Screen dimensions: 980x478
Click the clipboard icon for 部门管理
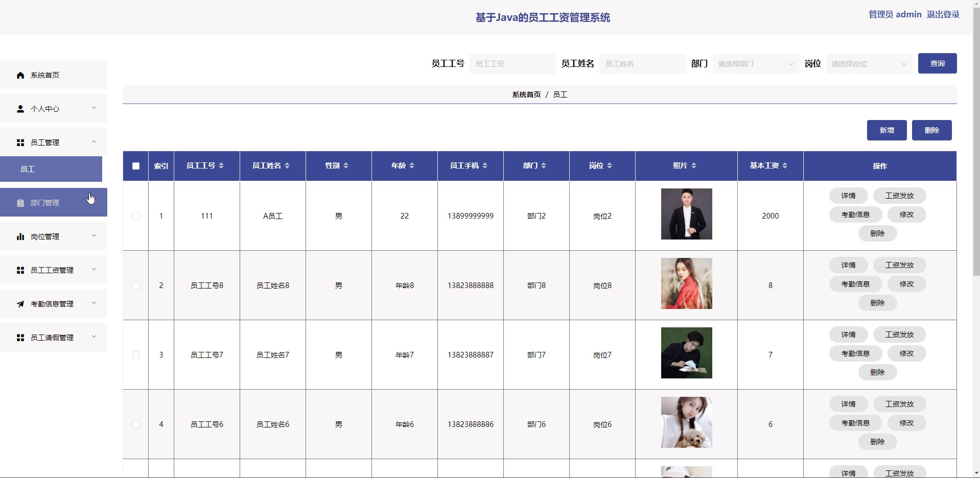[x=20, y=203]
